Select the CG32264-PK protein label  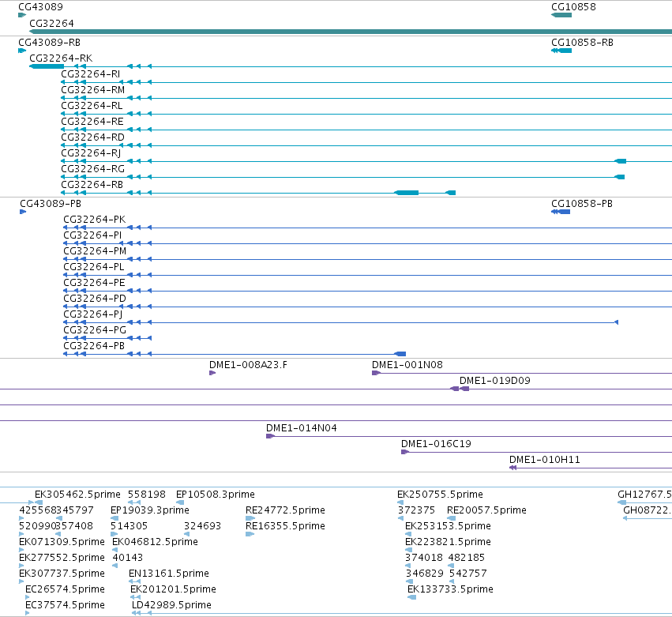(94, 220)
